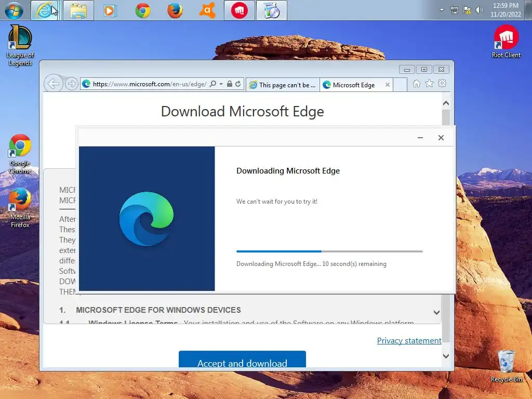
Task: Click 'Downloading Microsoft Edge' dialog title
Action: (x=288, y=171)
